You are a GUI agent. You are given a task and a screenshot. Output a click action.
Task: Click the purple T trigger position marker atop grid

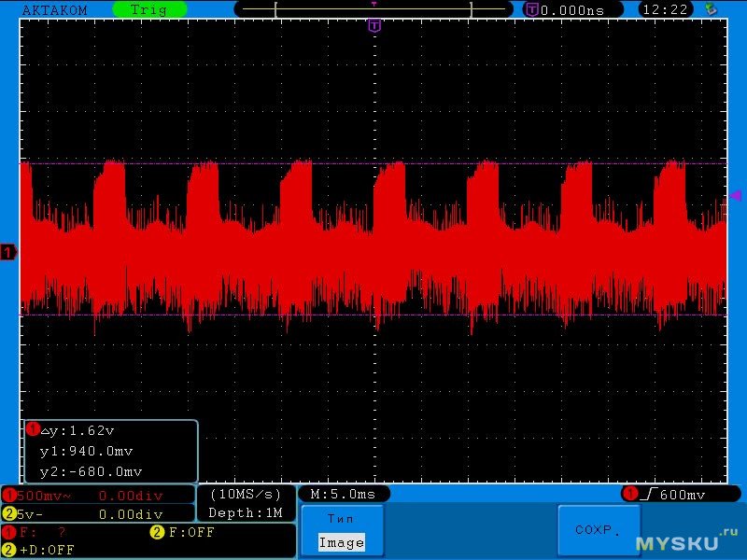pos(374,26)
